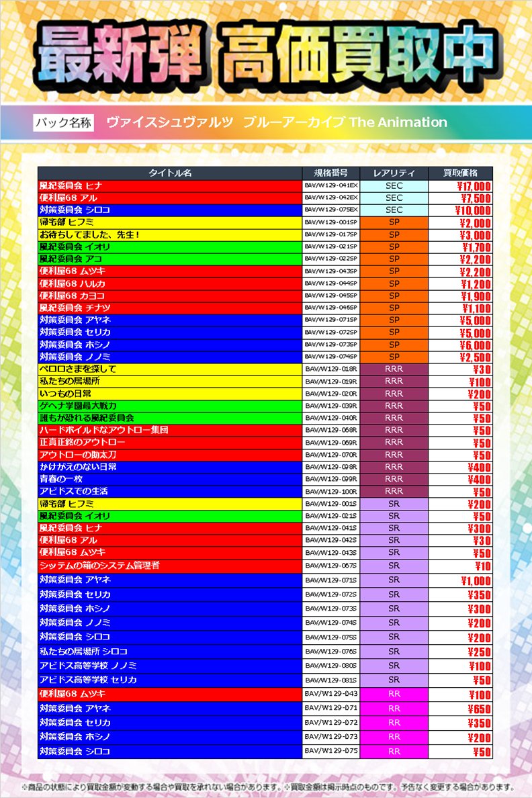
Task: Click the SR cell beside BAV/W129-073S
Action: point(394,609)
